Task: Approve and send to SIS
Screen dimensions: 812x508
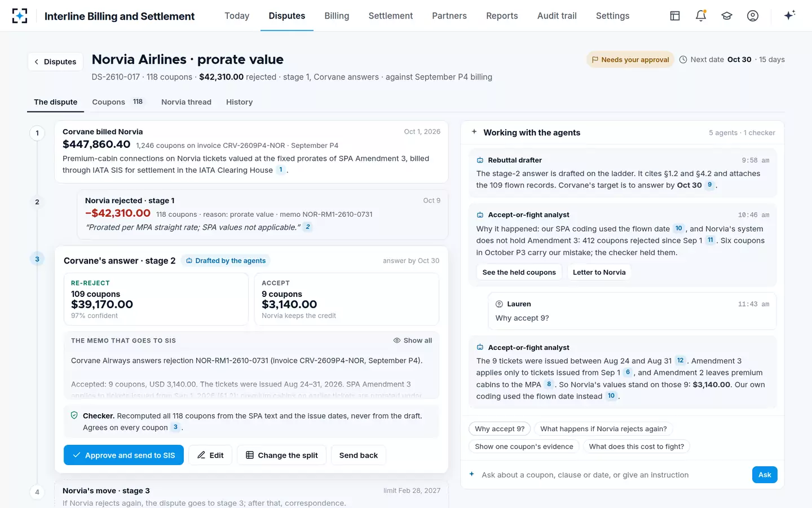Action: 123,455
